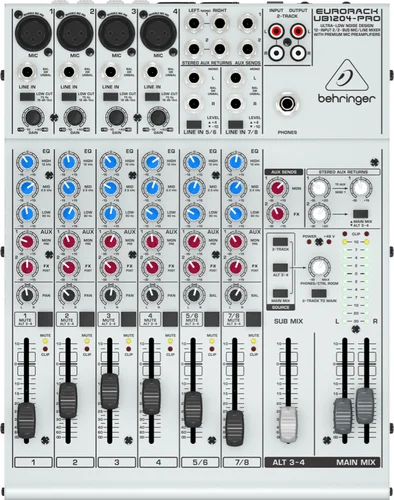The height and width of the screenshot is (500, 394).
Task: Click the channel 3 EQ LOW knob
Action: click(x=110, y=213)
